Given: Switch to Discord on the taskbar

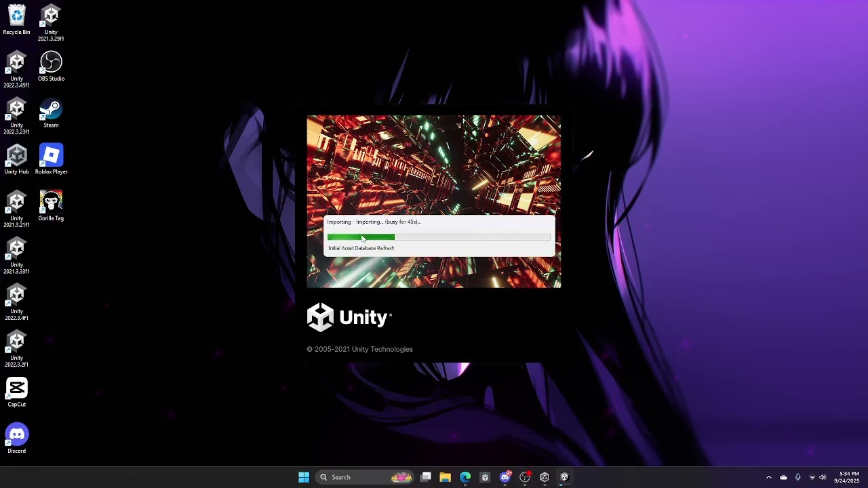Looking at the screenshot, I should pos(505,477).
